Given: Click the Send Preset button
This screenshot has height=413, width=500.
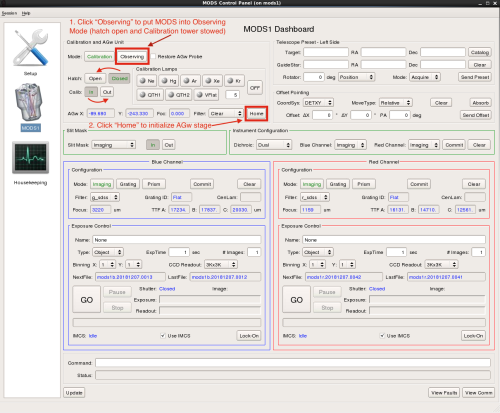Looking at the screenshot, I should tap(475, 77).
